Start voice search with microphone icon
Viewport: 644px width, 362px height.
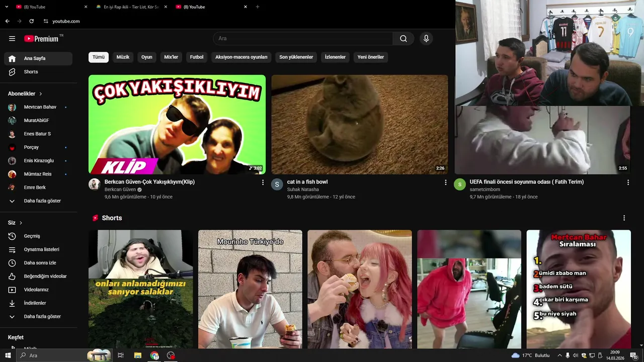click(426, 39)
